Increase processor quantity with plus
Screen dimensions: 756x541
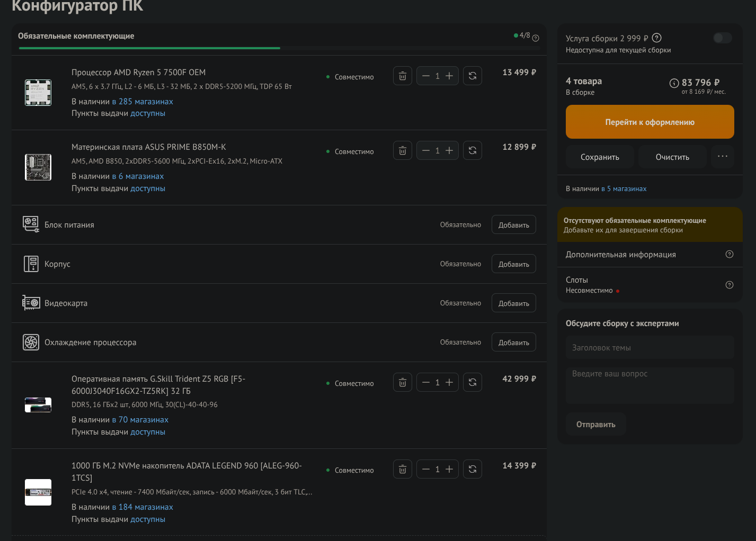click(449, 76)
